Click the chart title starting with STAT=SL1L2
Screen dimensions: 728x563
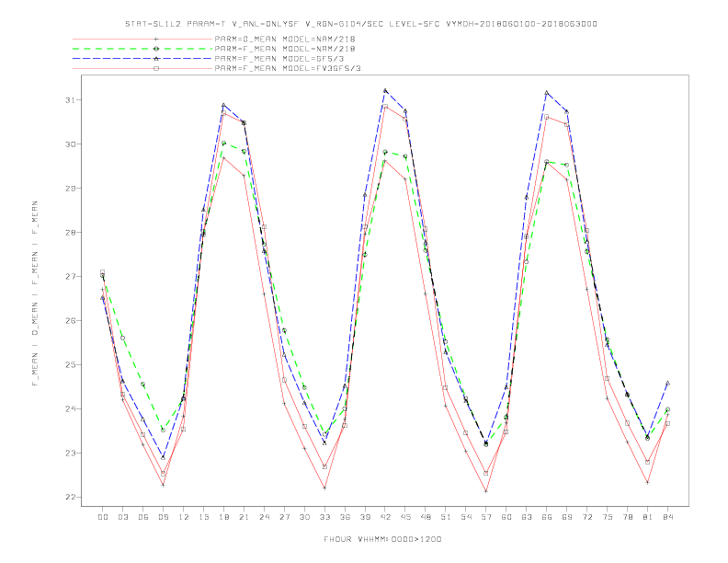coord(360,24)
